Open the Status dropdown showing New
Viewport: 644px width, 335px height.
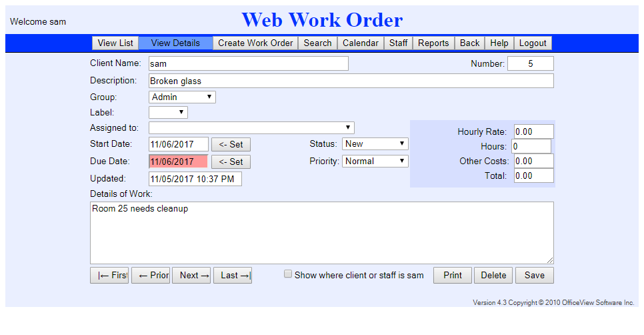[375, 143]
